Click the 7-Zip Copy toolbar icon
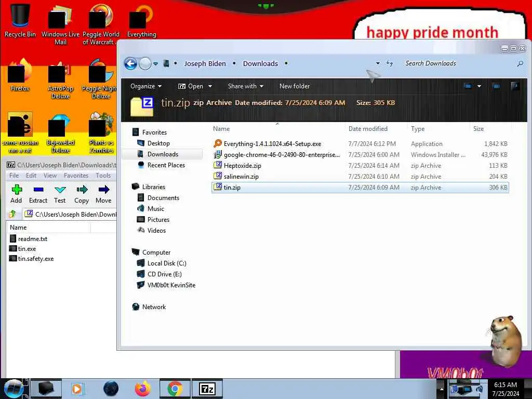 click(x=82, y=194)
